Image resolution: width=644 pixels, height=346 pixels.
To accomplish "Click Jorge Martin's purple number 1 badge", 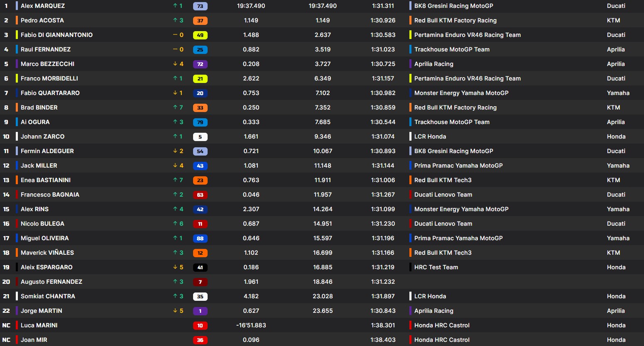I will [x=200, y=311].
